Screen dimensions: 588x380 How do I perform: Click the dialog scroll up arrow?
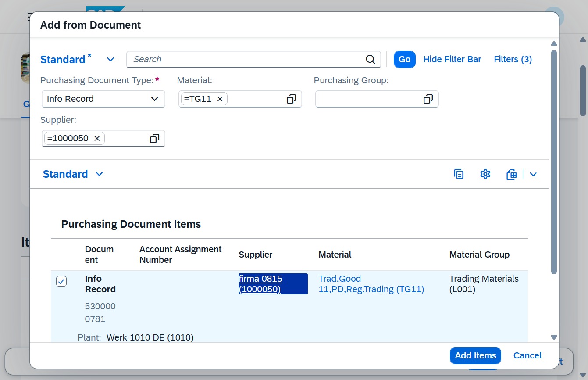click(x=554, y=43)
